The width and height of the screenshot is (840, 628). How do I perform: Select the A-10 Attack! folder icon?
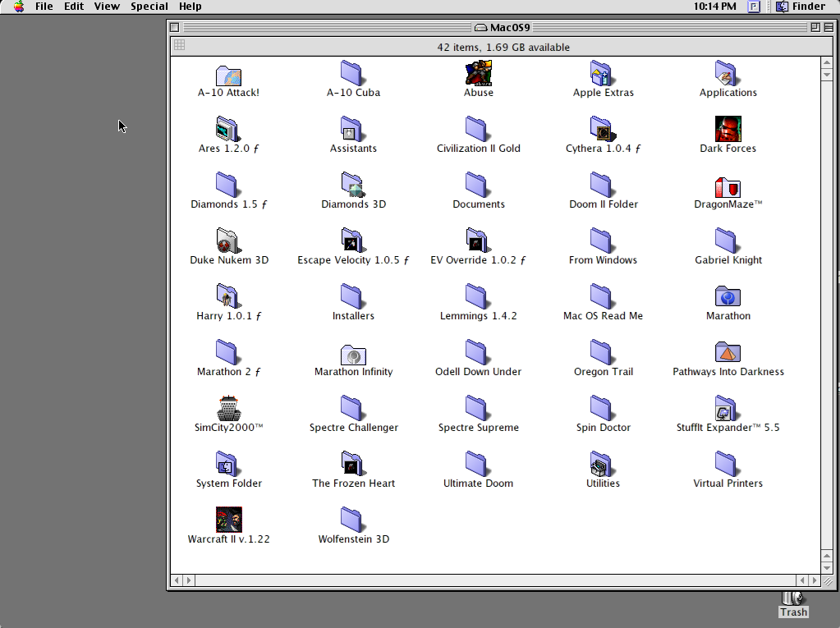228,76
